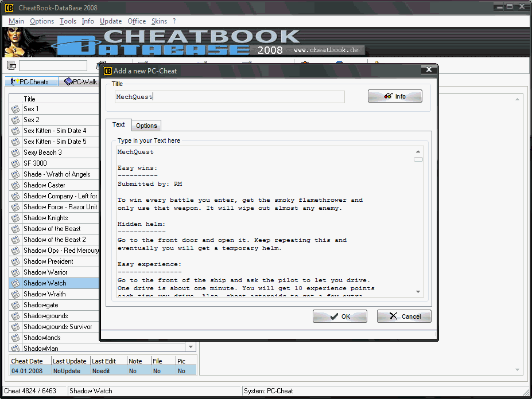Click the PC-Cheats tab

click(32, 82)
